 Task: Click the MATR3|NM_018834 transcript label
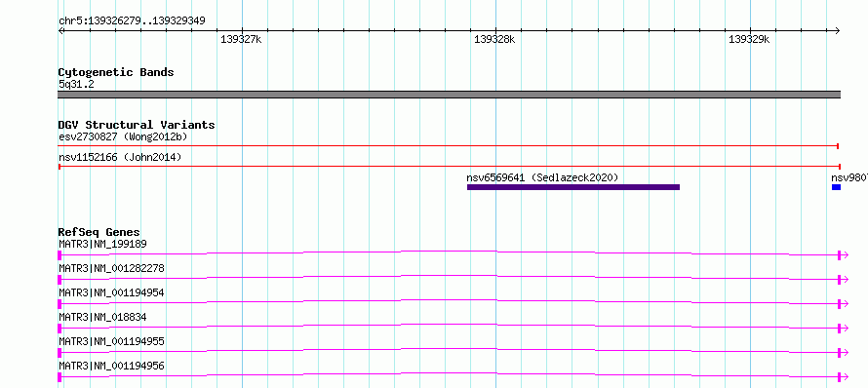pyautogui.click(x=103, y=318)
